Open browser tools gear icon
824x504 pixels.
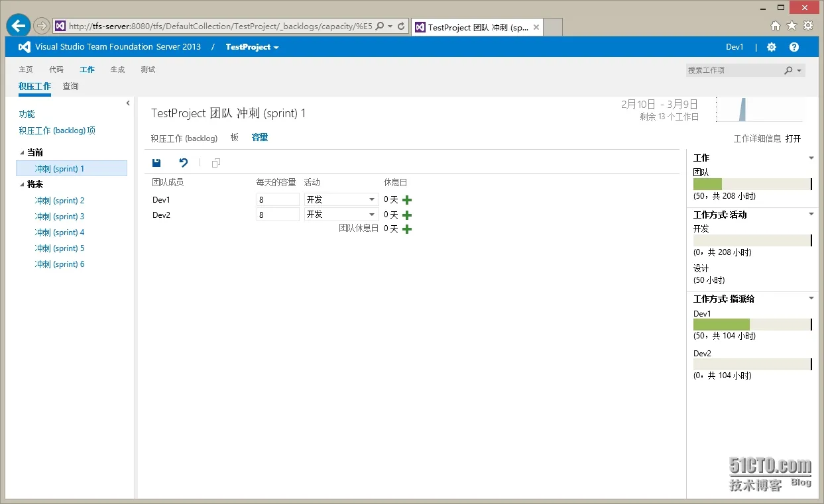tap(808, 26)
